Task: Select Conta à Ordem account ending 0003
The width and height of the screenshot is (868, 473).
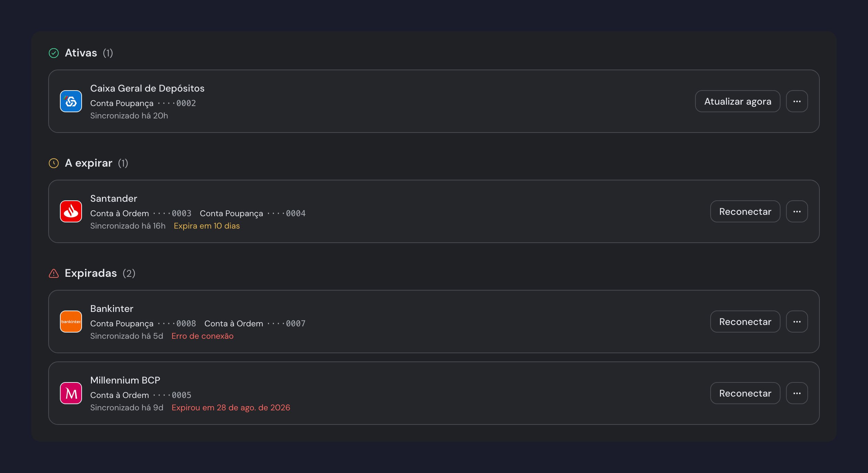Action: (x=141, y=213)
